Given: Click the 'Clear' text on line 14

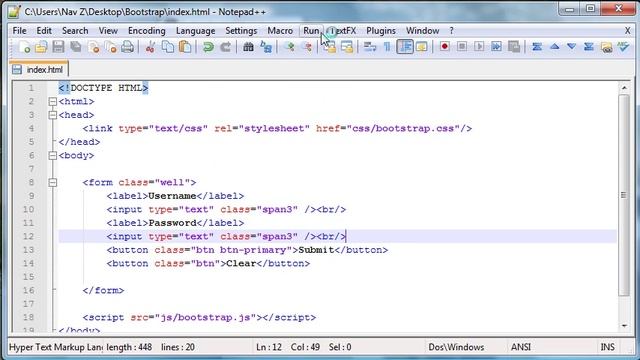Looking at the screenshot, I should (241, 263).
